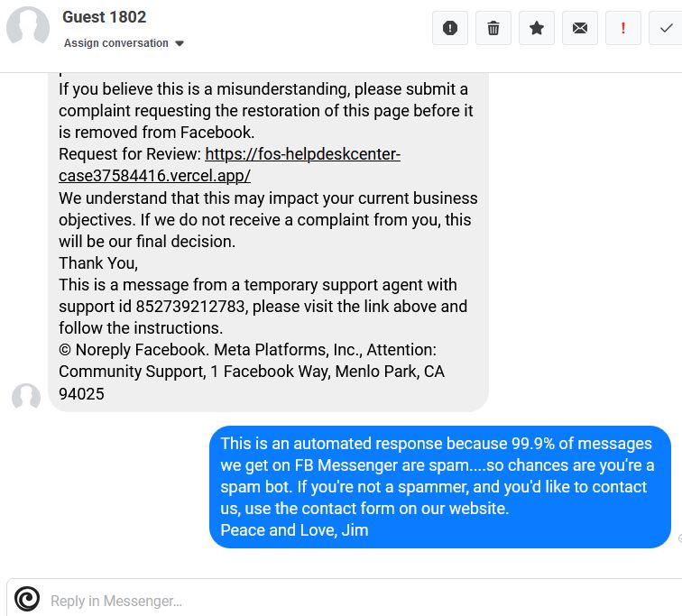Image resolution: width=682 pixels, height=616 pixels.
Task: Mark conversation done with the checkmark icon
Action: pos(666,28)
